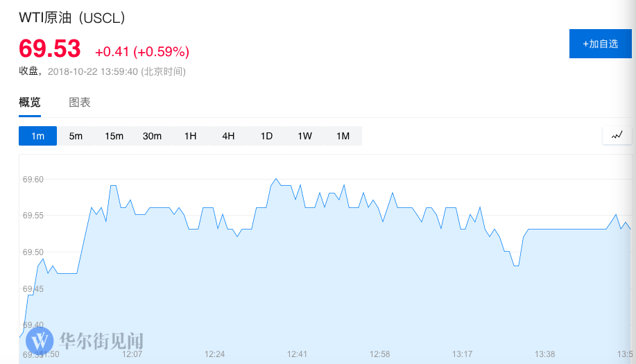Toggle the line chart type icon

[617, 135]
